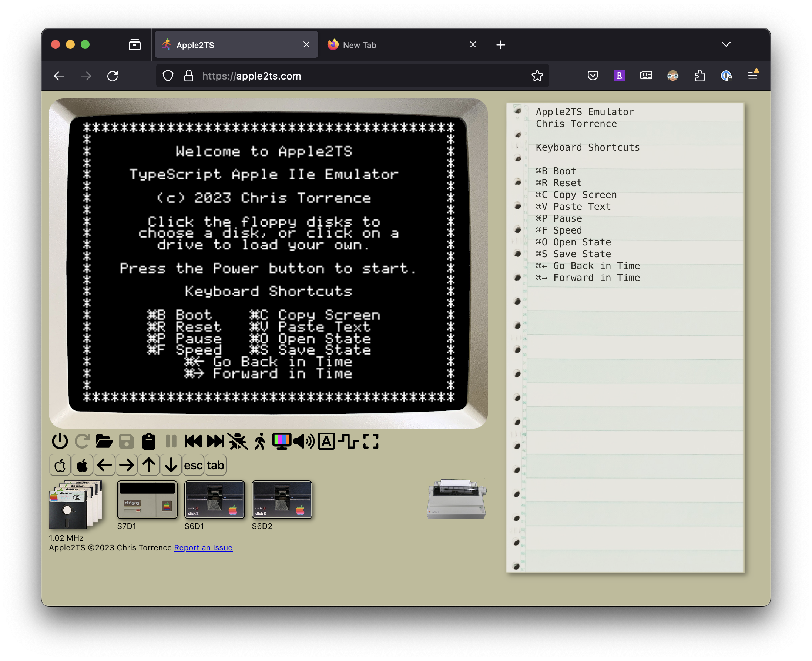Screen dimensions: 812x661
Task: Follow the Report an Issue link
Action: point(203,547)
